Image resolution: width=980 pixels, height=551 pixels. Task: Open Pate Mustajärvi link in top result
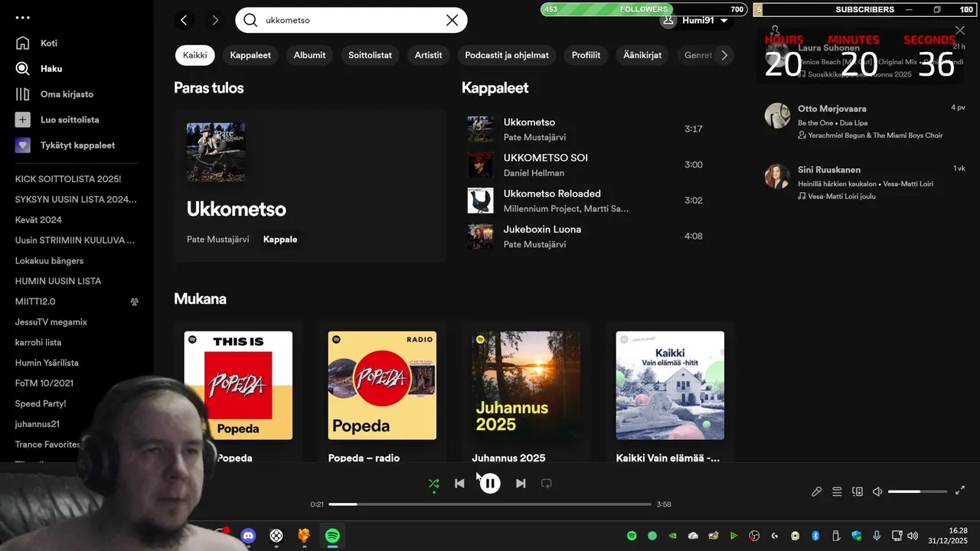[217, 240]
